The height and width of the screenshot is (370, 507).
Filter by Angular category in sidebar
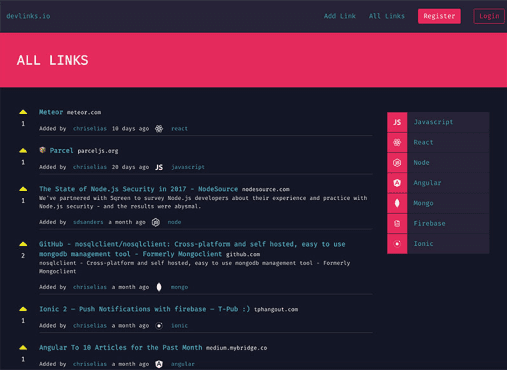pyautogui.click(x=438, y=183)
